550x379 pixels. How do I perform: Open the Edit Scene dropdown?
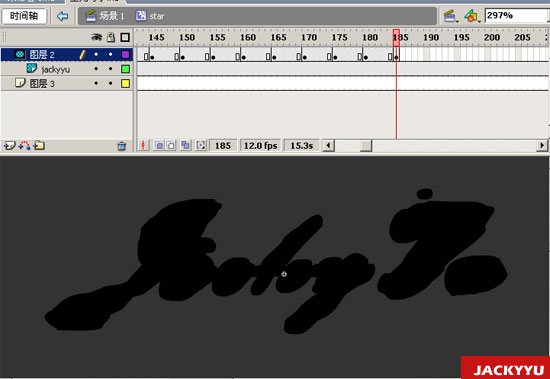pos(450,16)
